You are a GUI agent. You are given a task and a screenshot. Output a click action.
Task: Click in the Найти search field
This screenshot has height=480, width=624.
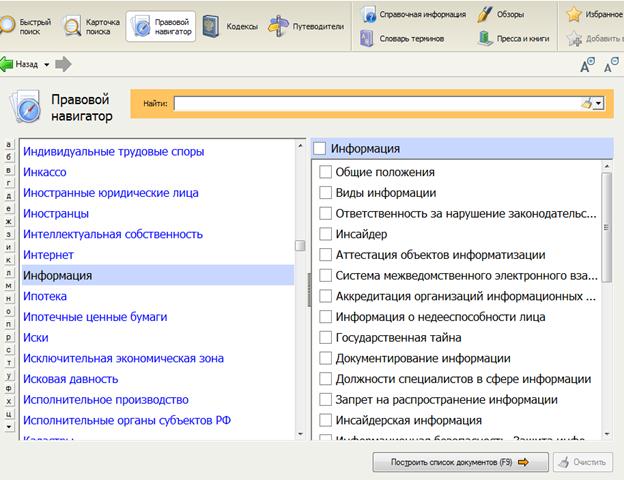[x=377, y=104]
